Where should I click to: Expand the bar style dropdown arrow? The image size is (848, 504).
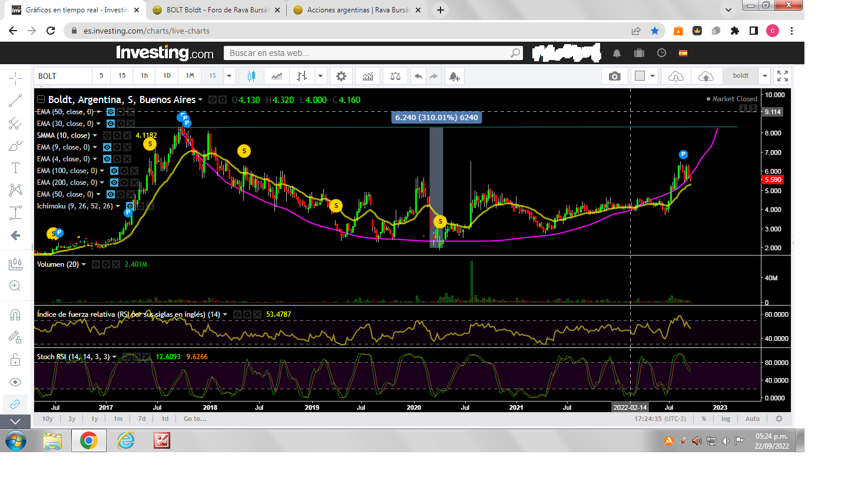320,76
